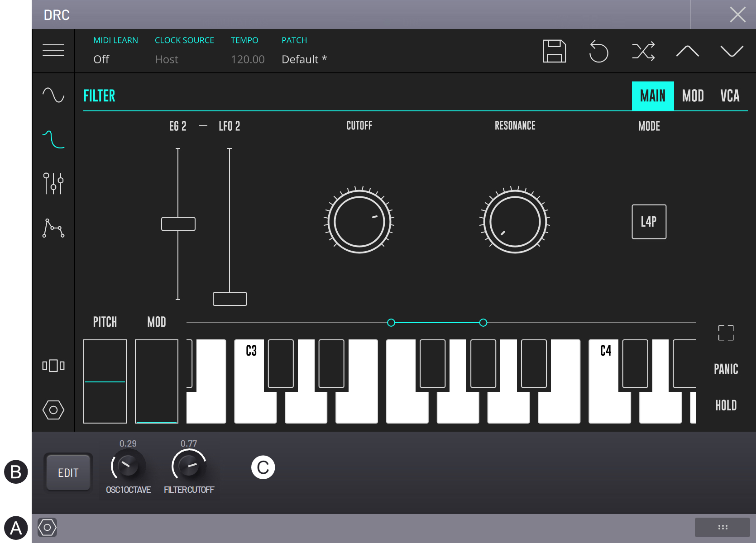Click the Pitch wheel strip
This screenshot has width=756, height=543.
[105, 381]
